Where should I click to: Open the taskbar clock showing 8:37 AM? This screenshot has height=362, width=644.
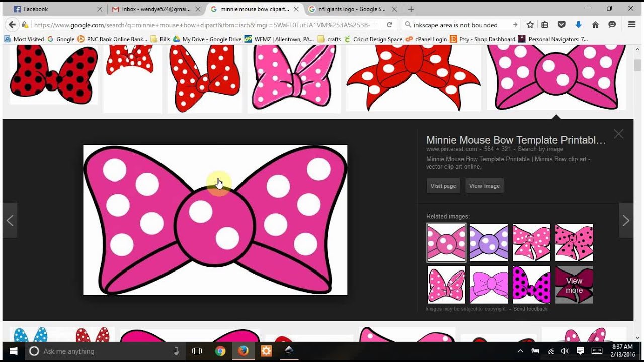[x=622, y=351]
